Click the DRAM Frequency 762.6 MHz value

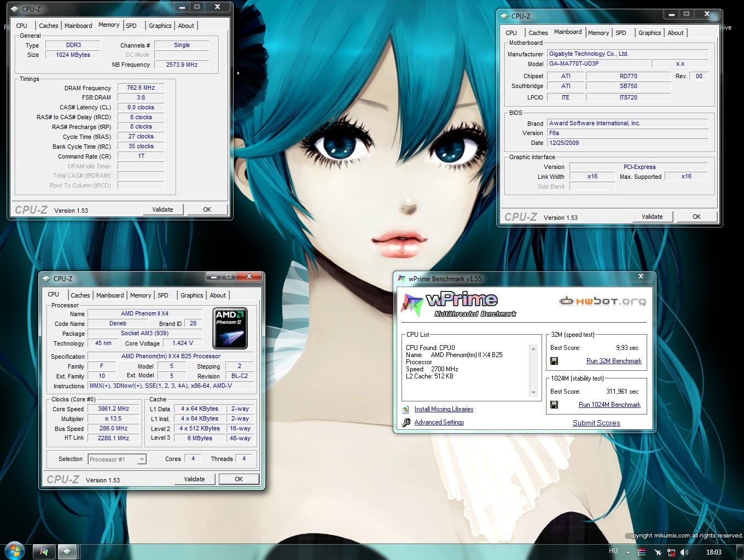tap(141, 87)
